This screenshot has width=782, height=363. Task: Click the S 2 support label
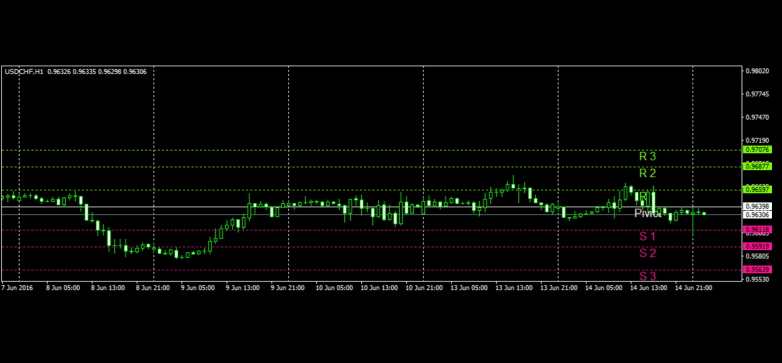point(648,253)
